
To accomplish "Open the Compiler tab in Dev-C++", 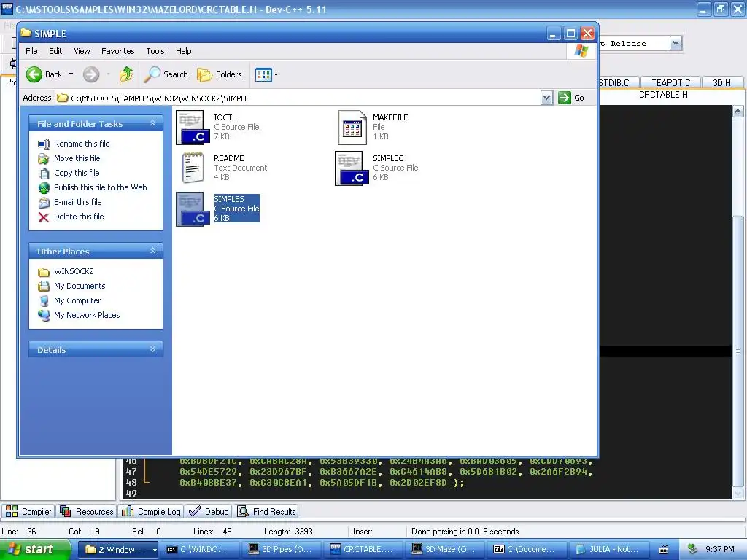I will click(x=28, y=511).
